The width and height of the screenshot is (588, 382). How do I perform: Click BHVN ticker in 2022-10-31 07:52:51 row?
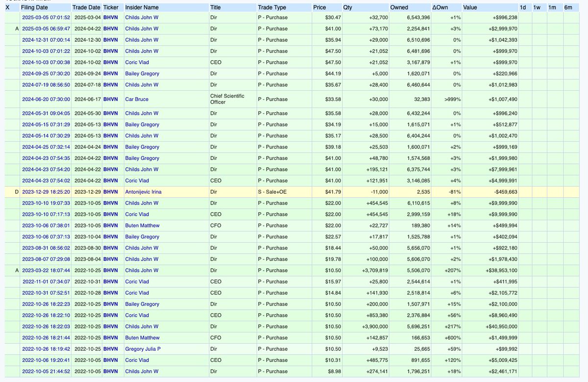(111, 293)
